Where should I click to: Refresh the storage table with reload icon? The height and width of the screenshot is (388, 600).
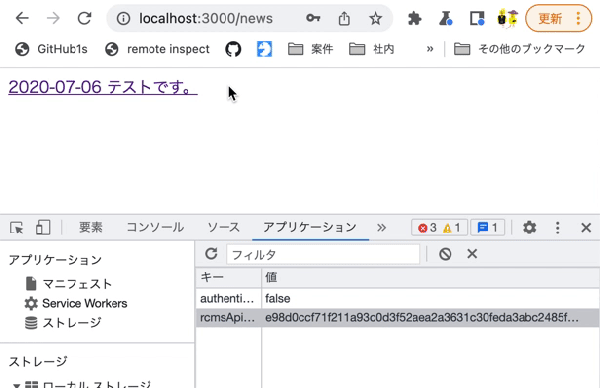point(211,254)
